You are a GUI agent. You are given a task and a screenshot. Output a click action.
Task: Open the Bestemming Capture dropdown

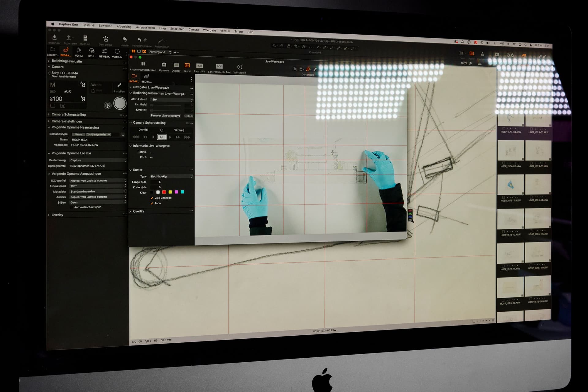click(x=98, y=160)
